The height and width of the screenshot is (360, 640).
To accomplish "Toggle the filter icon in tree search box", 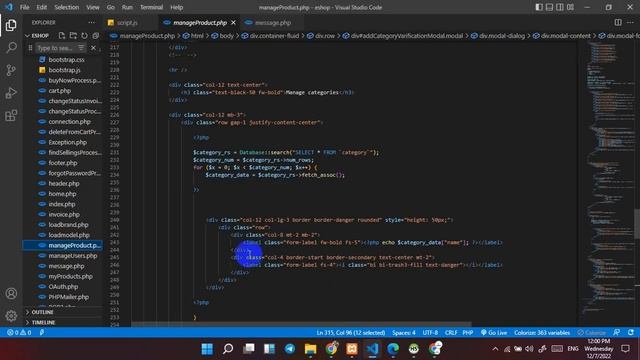I will [x=81, y=48].
